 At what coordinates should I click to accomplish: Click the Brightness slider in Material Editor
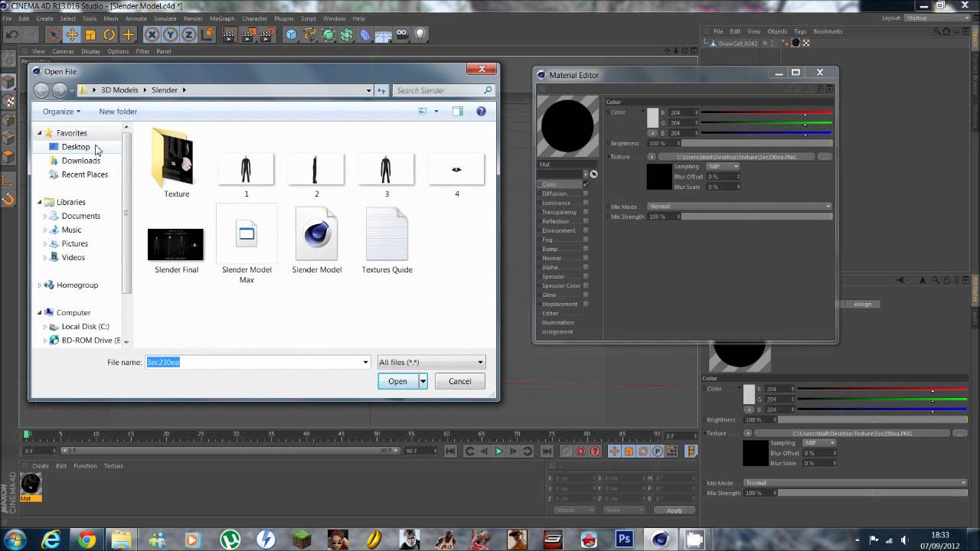[x=756, y=143]
